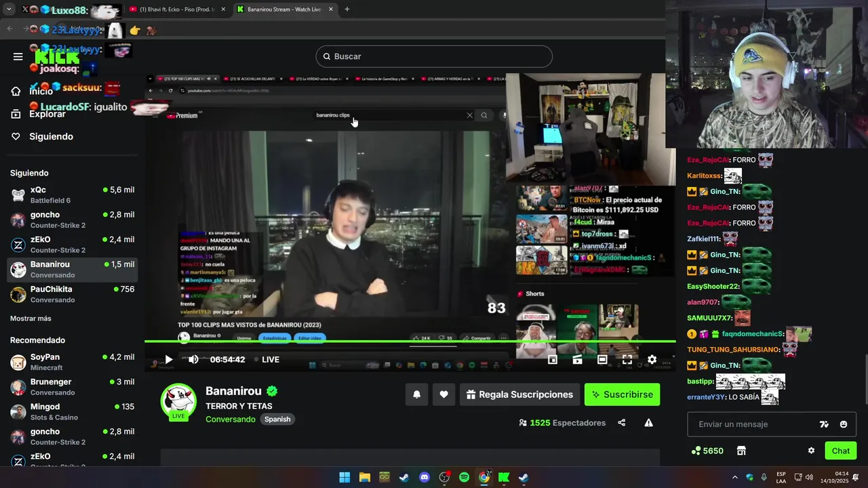Click Regala Suscripciones button

coord(519,394)
